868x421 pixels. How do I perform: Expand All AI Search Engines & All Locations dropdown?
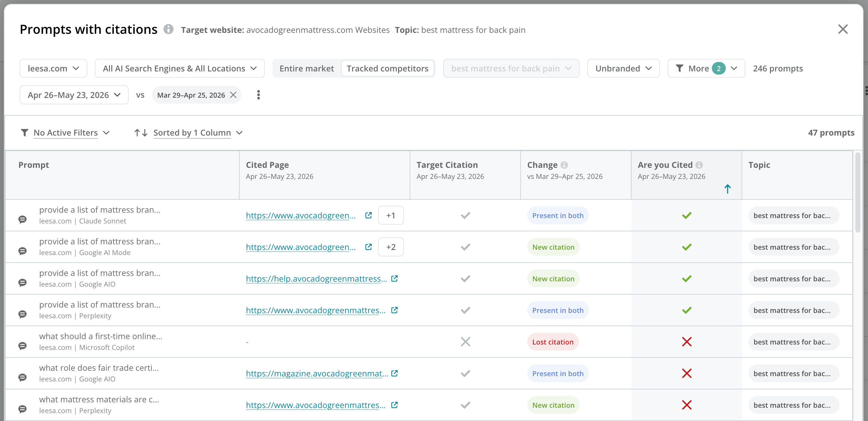[x=180, y=68]
